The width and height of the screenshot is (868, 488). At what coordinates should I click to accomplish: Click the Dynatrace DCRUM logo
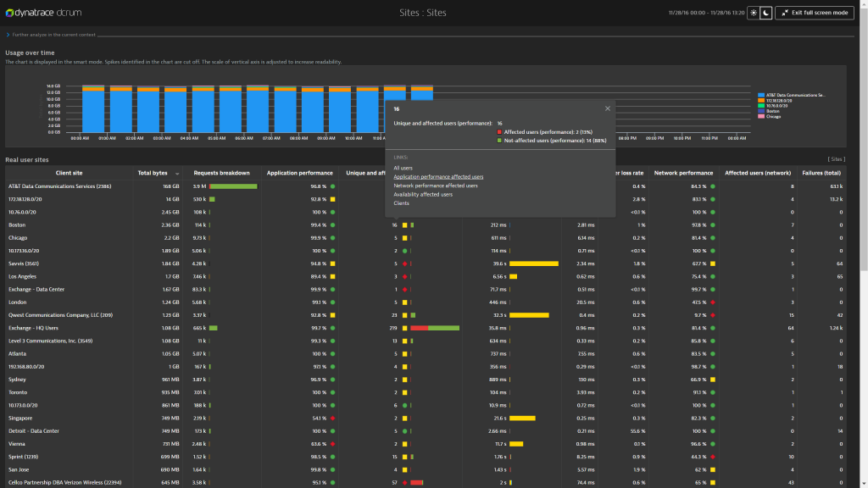pos(43,13)
